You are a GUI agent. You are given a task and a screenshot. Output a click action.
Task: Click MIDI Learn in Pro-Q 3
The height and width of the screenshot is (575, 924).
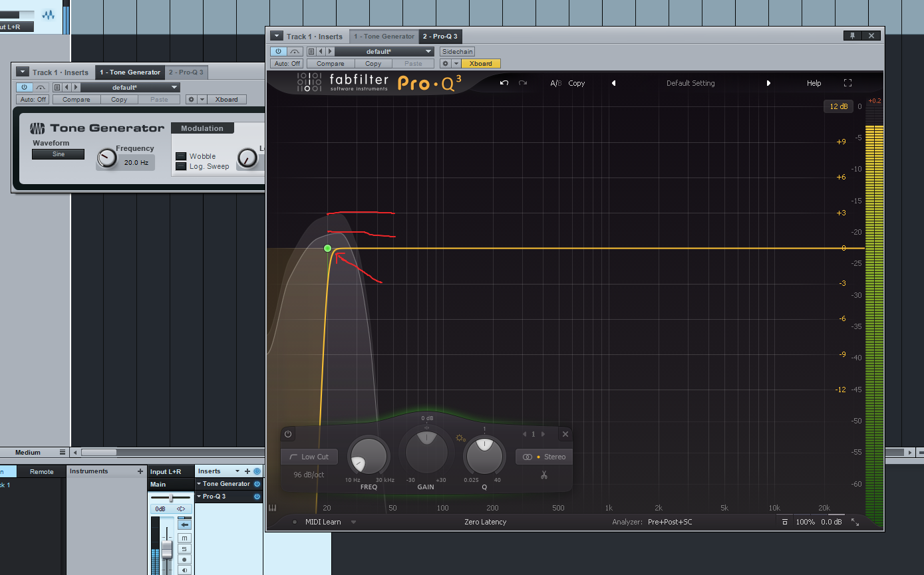pos(323,522)
